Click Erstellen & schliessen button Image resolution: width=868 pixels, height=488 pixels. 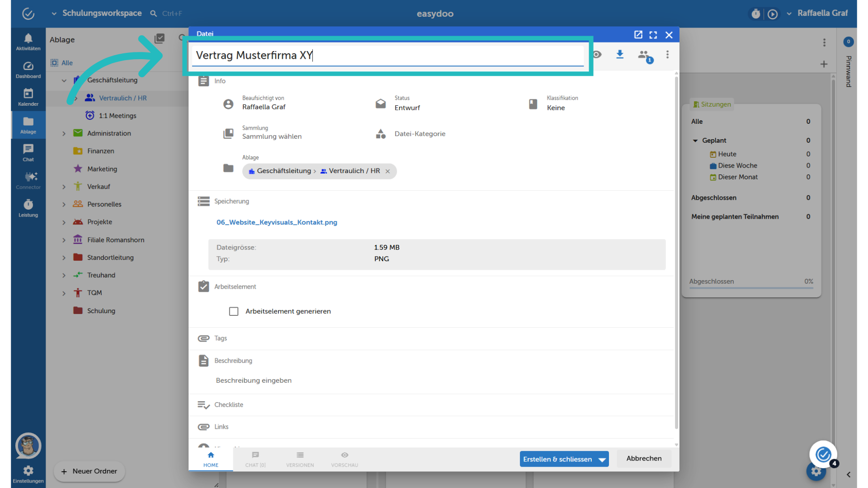click(557, 459)
